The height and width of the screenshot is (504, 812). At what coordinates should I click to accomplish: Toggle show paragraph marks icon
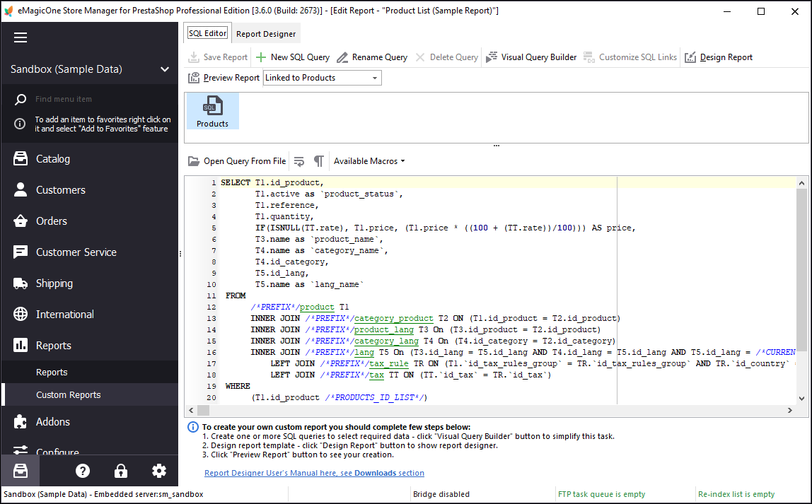click(x=319, y=161)
